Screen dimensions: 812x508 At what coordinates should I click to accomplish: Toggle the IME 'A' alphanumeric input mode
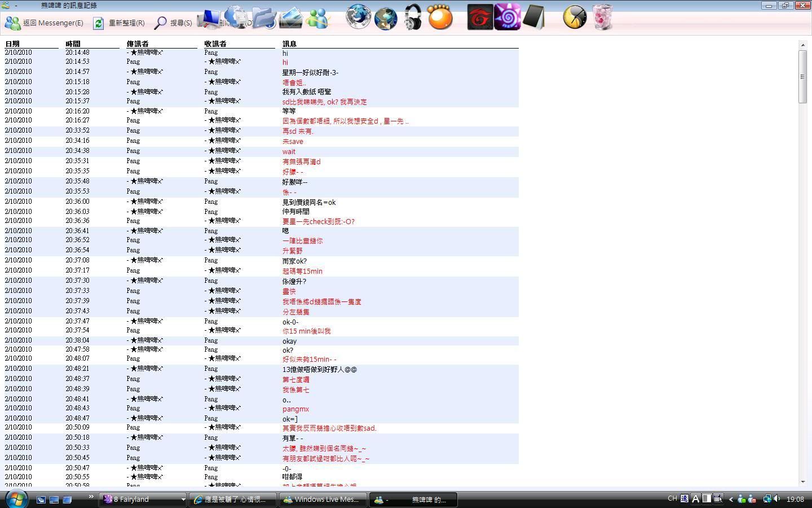695,499
